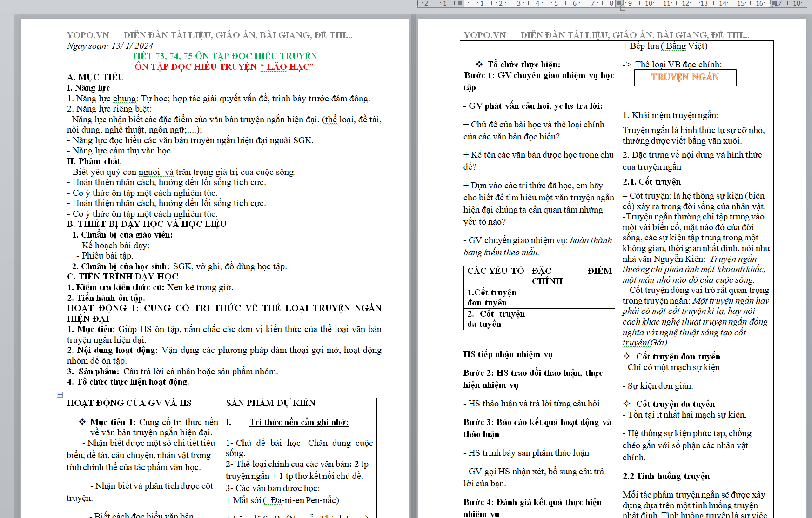
Task: Click the heading 'HOẠT ĐỘNG 1: CỦNG CỐ TRI THỨC'
Action: coord(224,313)
